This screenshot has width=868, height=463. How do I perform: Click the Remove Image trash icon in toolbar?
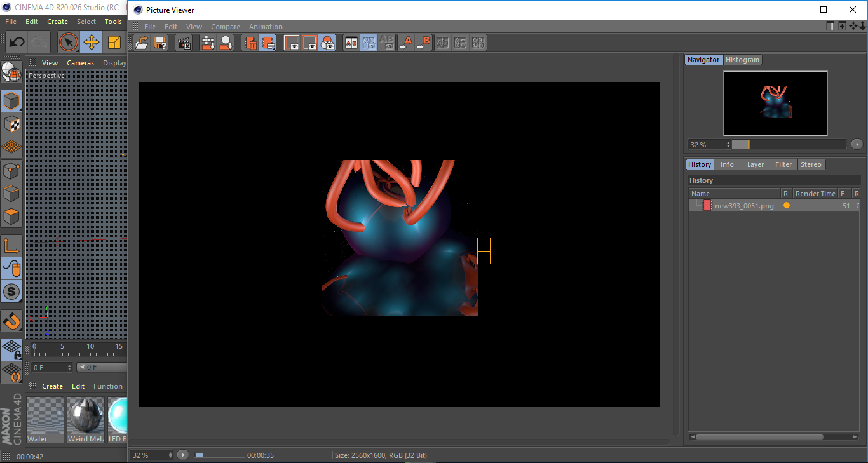point(250,43)
